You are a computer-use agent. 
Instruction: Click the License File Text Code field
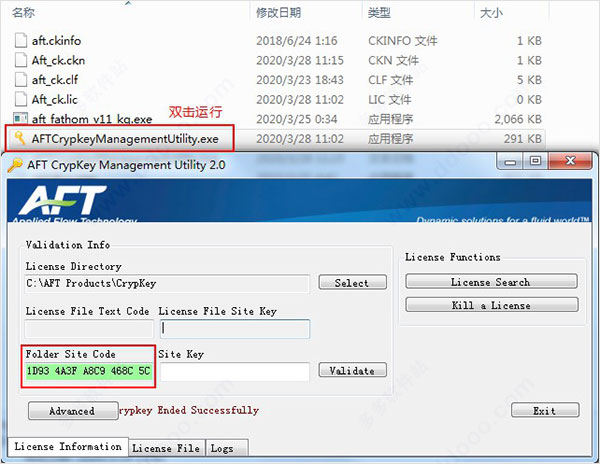click(89, 329)
